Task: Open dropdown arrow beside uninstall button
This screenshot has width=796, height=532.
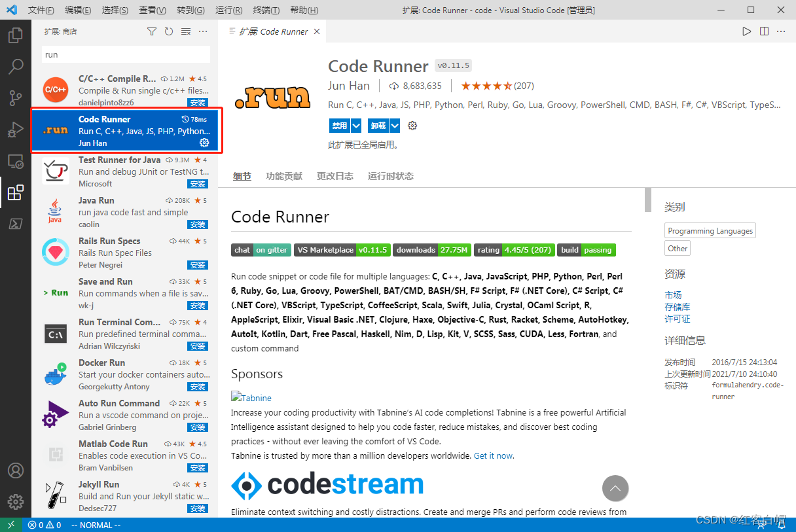Action: [395, 126]
